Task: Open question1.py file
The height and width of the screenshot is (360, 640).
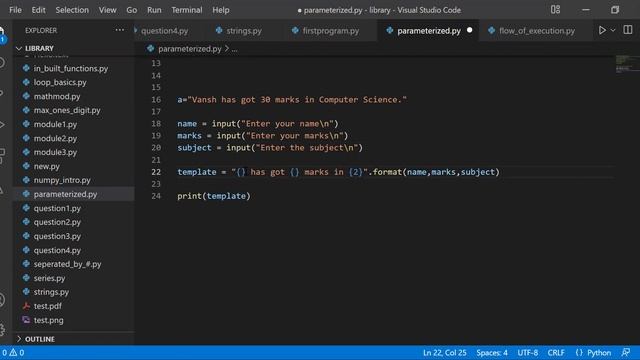Action: 57,208
